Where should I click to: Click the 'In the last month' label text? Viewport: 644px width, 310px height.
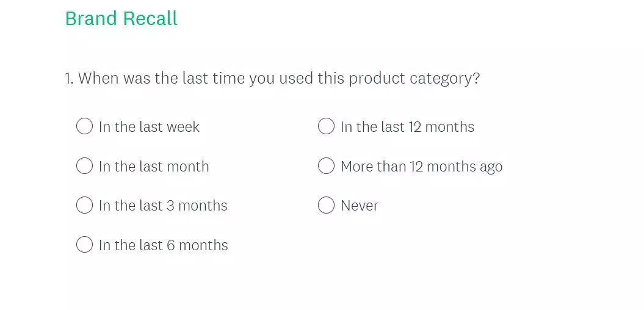coord(154,167)
